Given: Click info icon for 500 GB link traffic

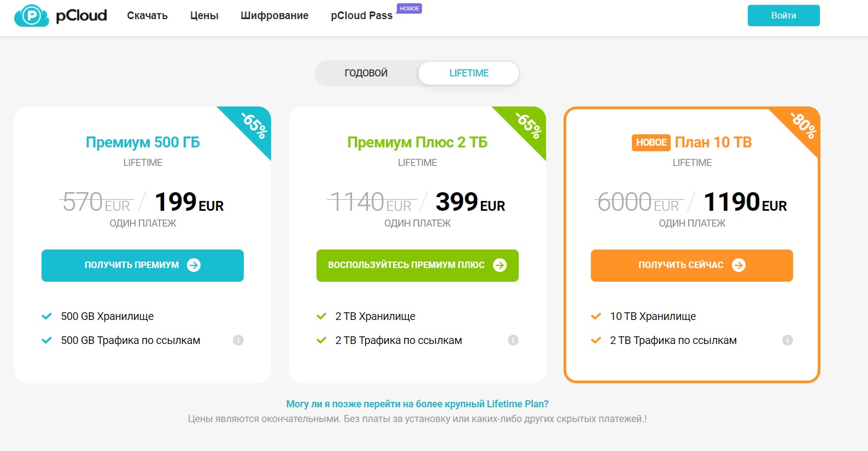Looking at the screenshot, I should click(x=238, y=340).
